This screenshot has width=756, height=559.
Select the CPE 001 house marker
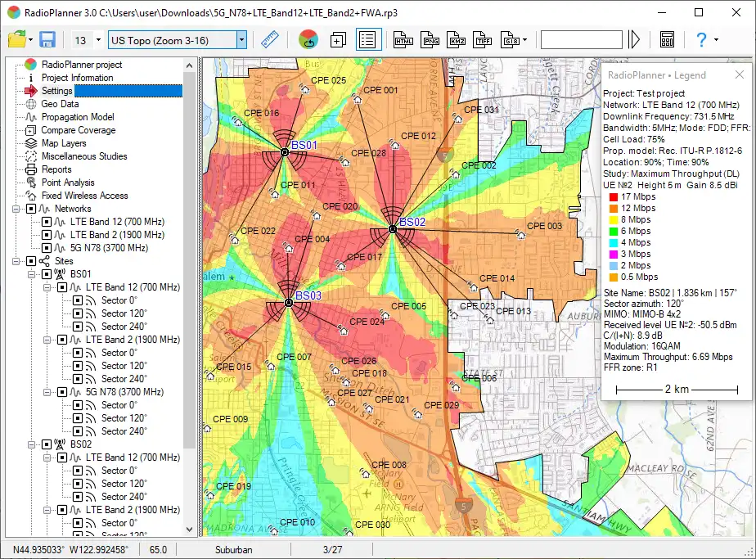click(357, 98)
